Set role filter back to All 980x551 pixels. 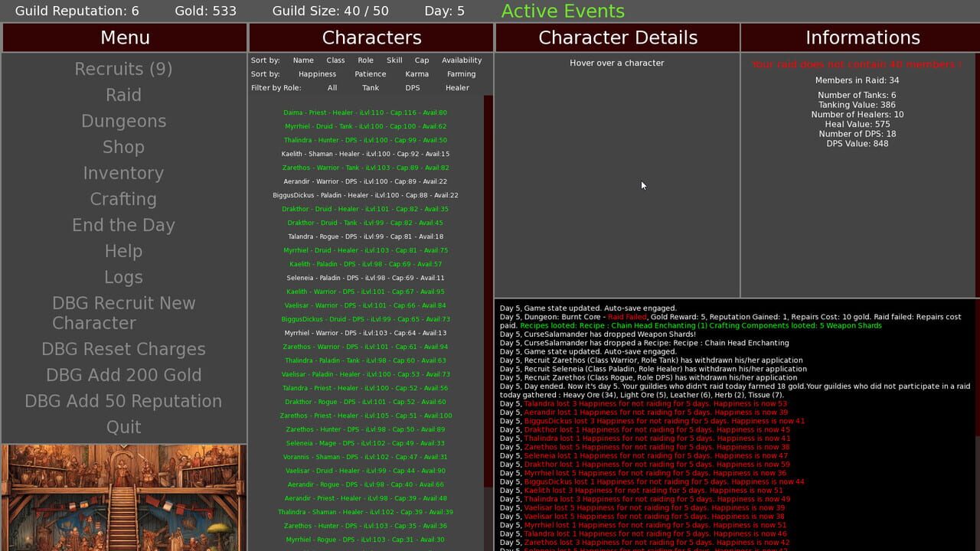[x=332, y=88]
